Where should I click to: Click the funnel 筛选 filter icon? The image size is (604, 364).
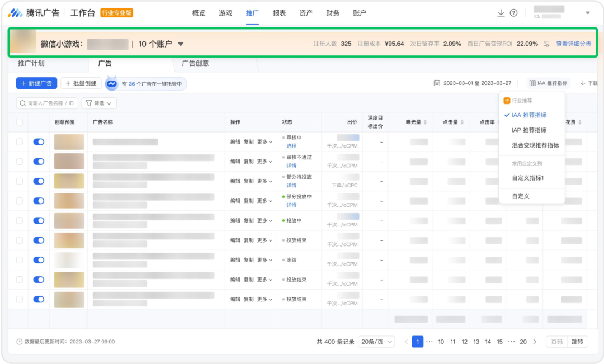click(x=89, y=103)
